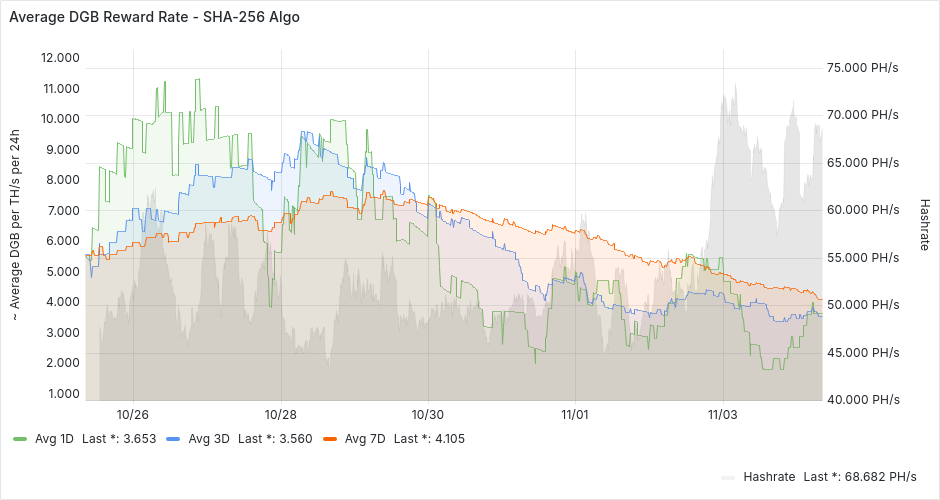Toggle the Avg 7D series label in legend
Viewport: 940px width, 500px height.
point(365,438)
